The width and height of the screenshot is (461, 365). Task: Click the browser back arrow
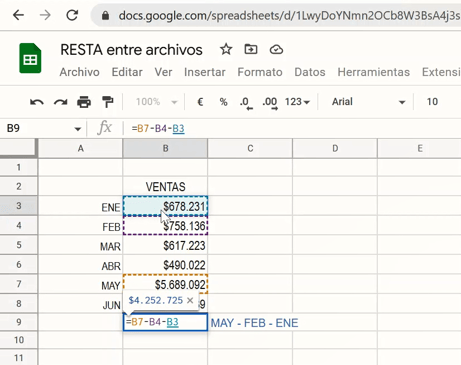coord(18,15)
